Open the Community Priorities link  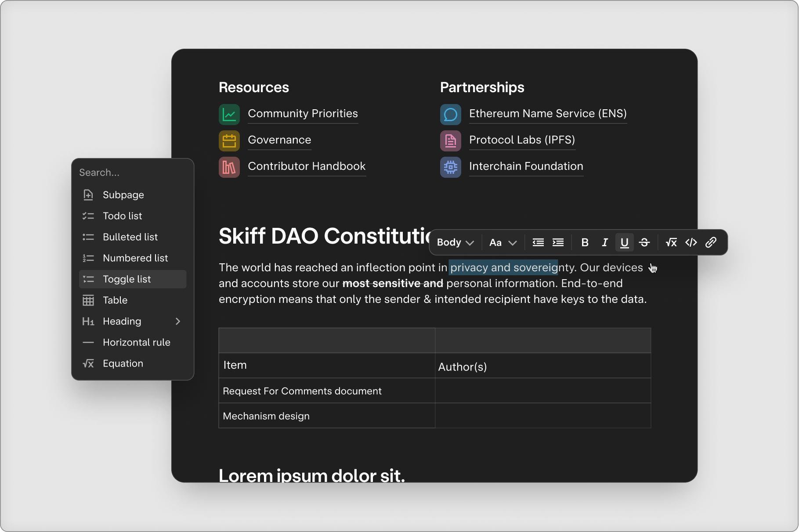(x=303, y=114)
